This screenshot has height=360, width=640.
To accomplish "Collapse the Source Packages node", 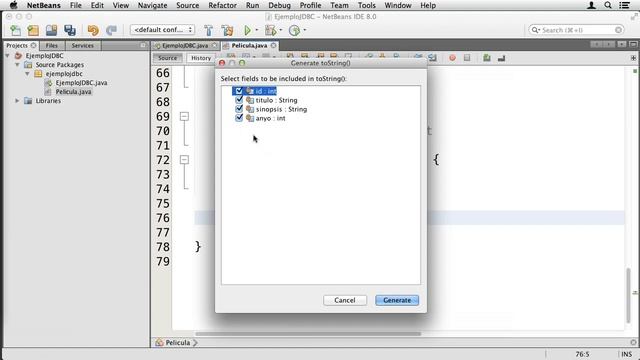I will pos(17,64).
